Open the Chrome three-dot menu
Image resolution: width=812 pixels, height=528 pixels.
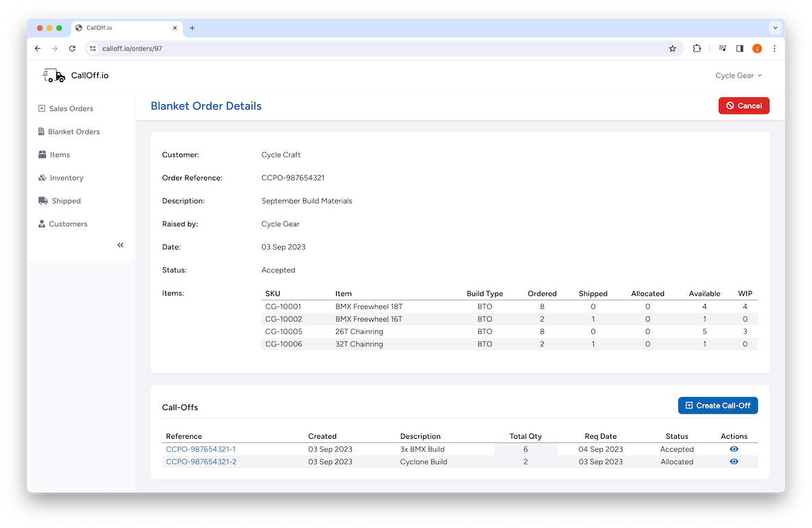click(x=774, y=49)
